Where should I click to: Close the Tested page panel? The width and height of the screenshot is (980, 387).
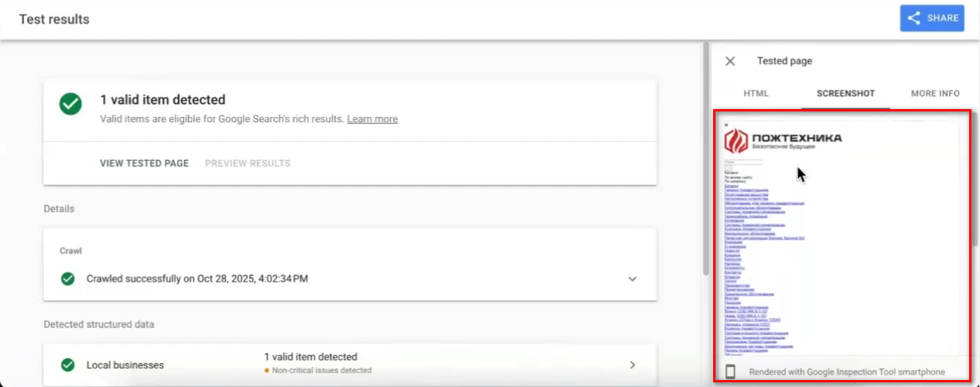tap(729, 61)
